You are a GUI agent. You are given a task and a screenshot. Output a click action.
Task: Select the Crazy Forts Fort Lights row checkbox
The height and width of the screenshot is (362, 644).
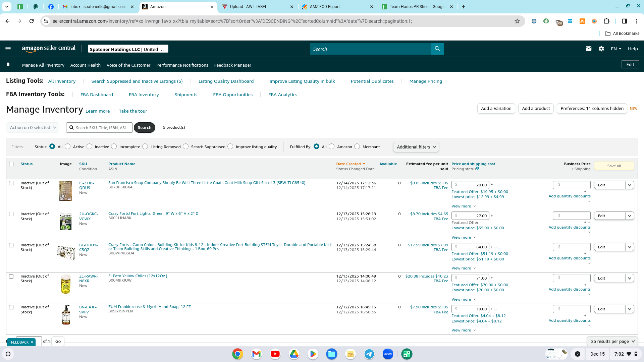[x=11, y=214]
